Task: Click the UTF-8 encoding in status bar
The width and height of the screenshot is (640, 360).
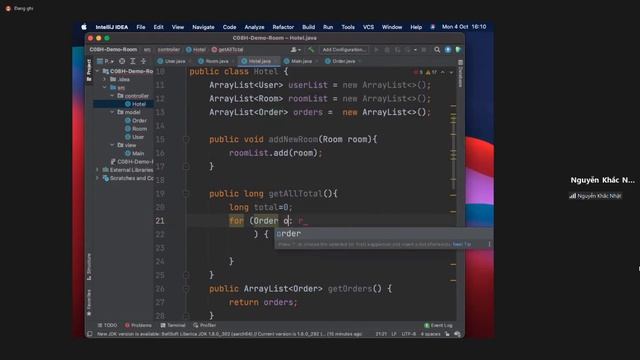Action: coord(409,334)
